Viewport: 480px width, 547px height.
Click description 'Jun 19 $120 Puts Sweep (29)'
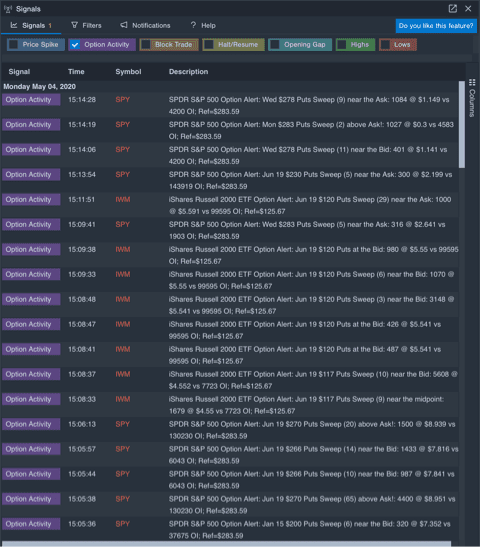click(342, 200)
